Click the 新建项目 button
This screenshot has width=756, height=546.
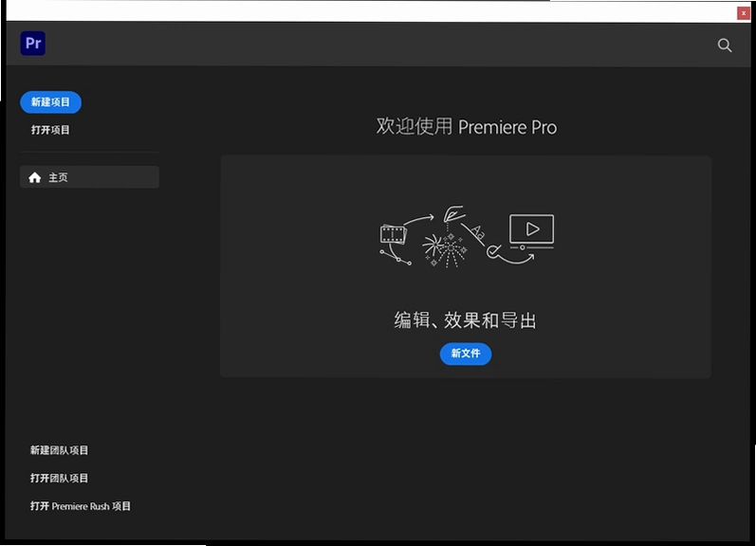point(50,102)
